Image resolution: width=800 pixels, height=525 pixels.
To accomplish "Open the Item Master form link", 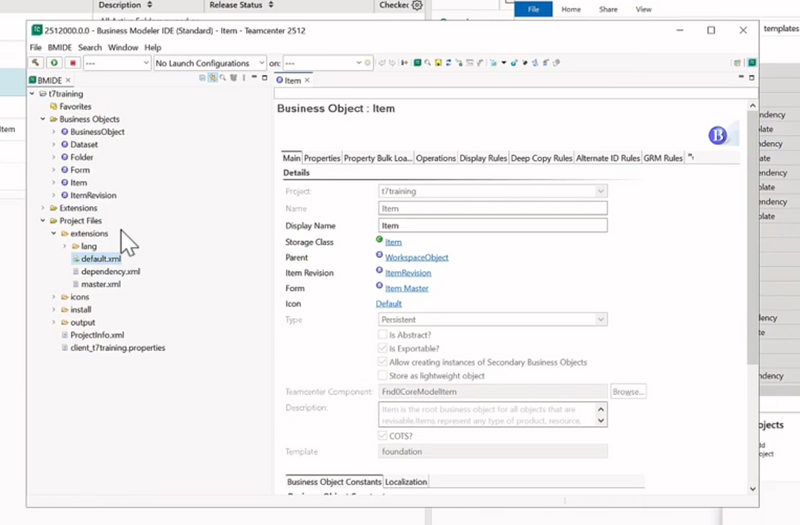I will click(407, 288).
